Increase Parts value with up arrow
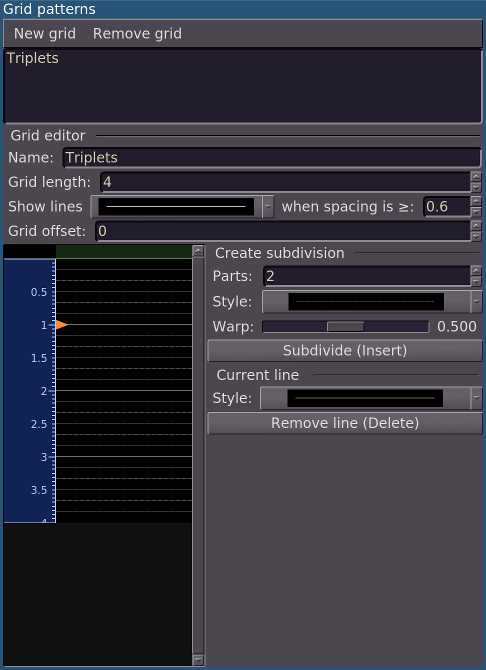 (476, 271)
